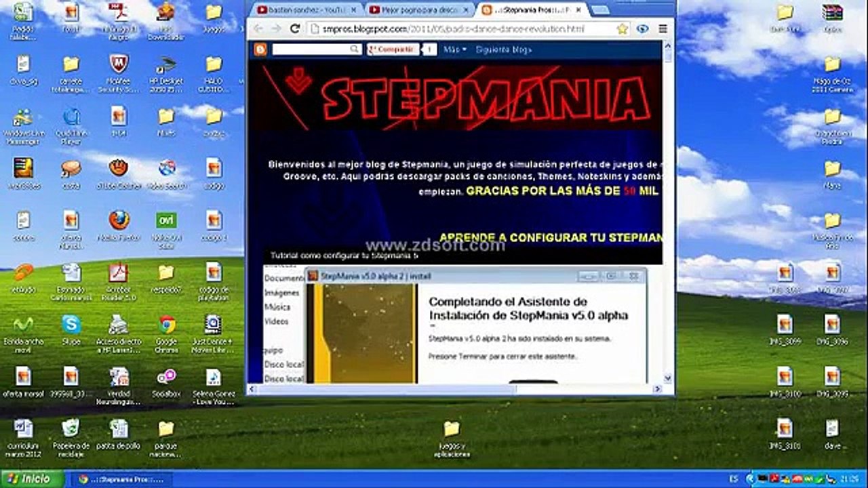The width and height of the screenshot is (868, 488).
Task: Open a new Chrome tab
Action: [x=599, y=10]
